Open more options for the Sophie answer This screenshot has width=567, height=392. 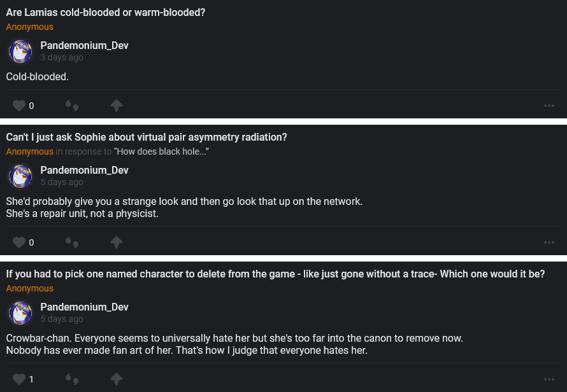tap(549, 242)
